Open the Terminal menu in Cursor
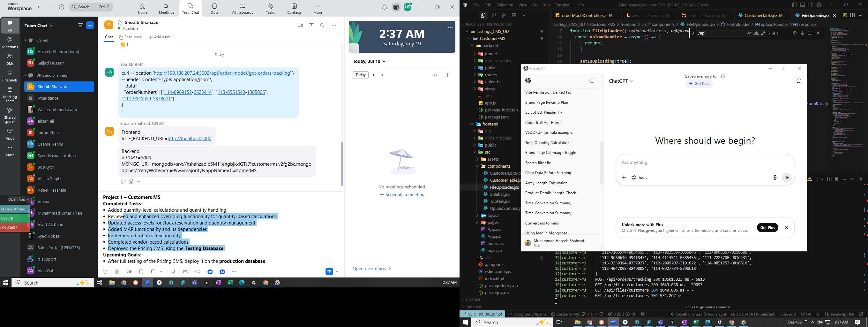868x327 pixels. point(562,5)
